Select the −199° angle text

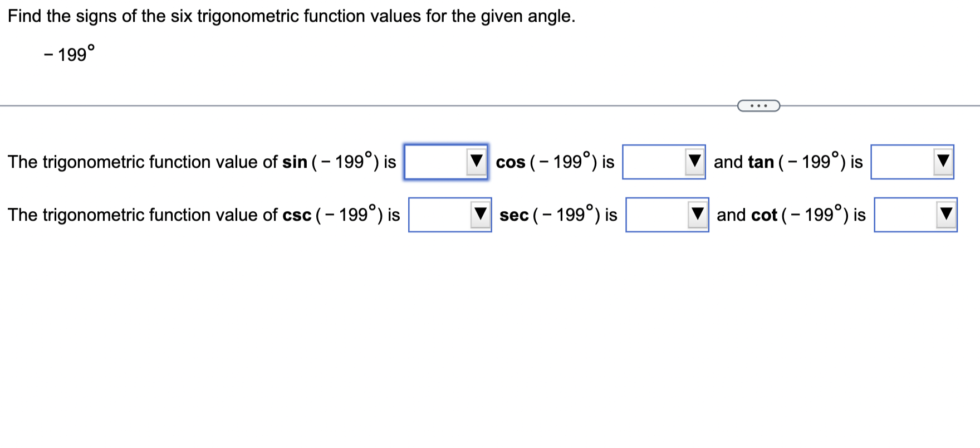70,53
